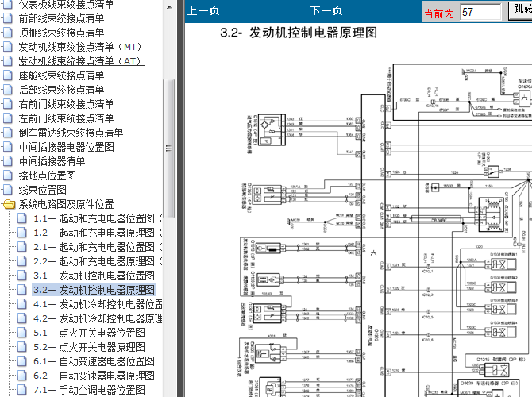Select 6.2— 自动变速器电器原理图
This screenshot has width=532, height=397.
pyautogui.click(x=94, y=376)
